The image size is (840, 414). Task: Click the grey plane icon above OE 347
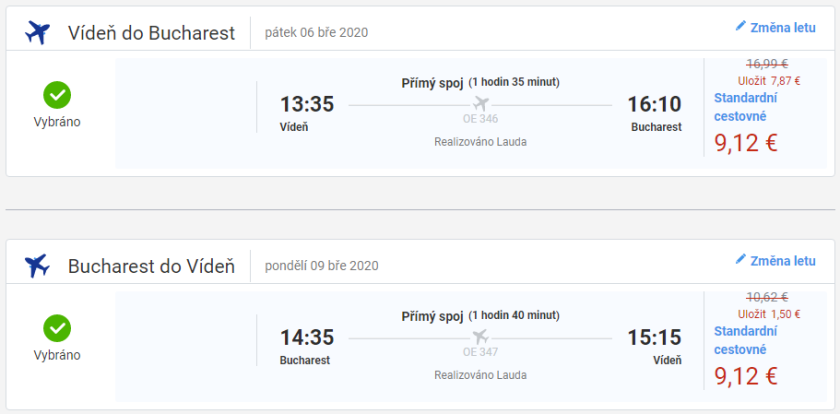pyautogui.click(x=481, y=336)
